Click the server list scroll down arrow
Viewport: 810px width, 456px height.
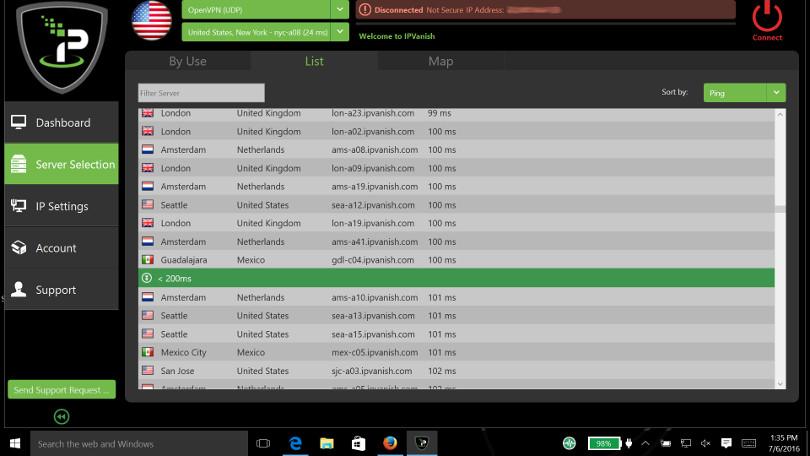(x=780, y=383)
